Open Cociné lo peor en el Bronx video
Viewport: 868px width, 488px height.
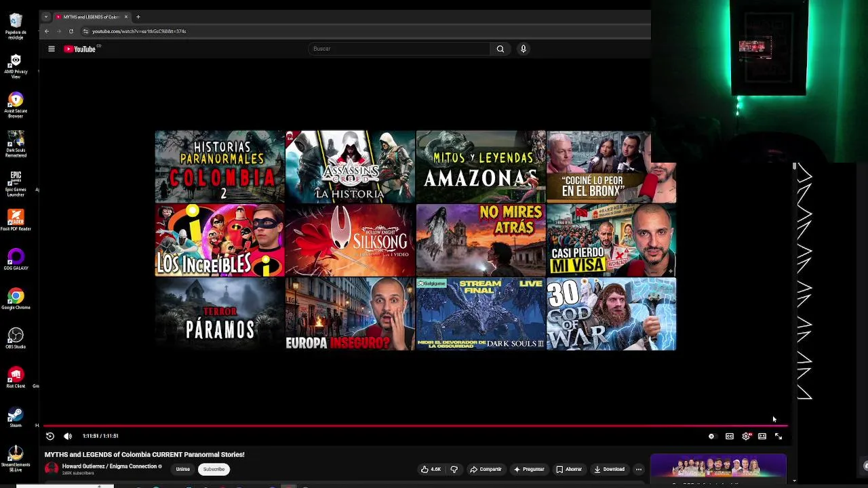611,167
